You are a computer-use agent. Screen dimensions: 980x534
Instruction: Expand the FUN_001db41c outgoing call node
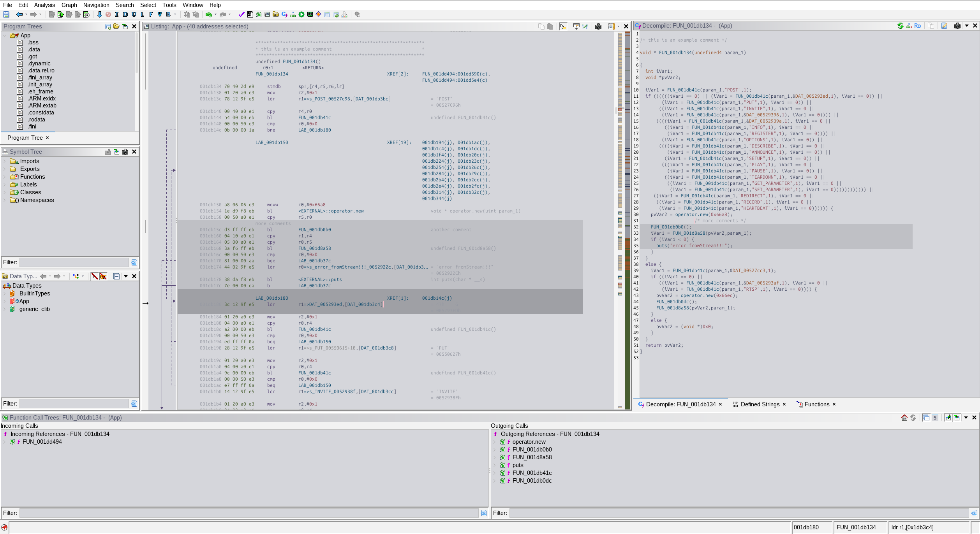pyautogui.click(x=495, y=473)
